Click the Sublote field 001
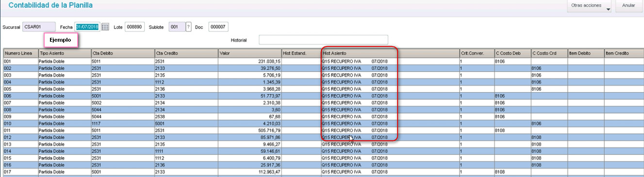Image resolution: width=644 pixels, height=177 pixels. coord(177,27)
